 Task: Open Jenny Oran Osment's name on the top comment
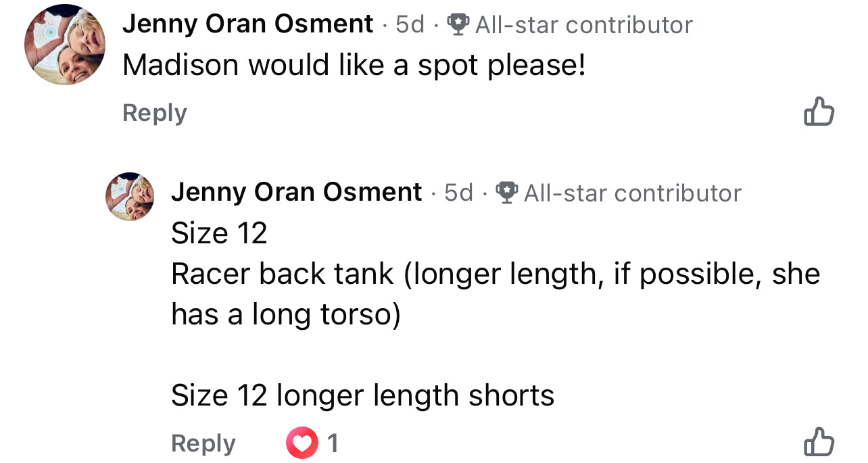(x=247, y=24)
